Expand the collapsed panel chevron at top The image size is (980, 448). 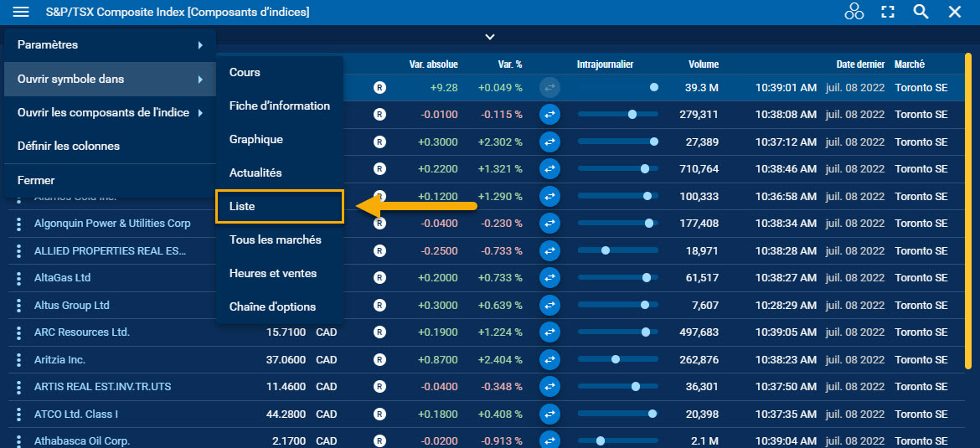pyautogui.click(x=490, y=37)
